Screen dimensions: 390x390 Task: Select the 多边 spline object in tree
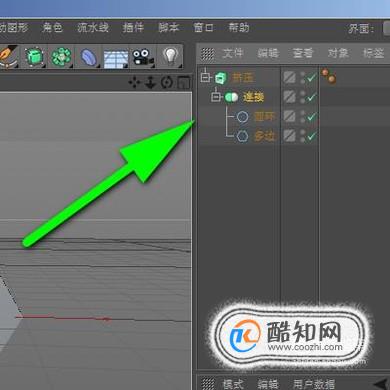[265, 136]
